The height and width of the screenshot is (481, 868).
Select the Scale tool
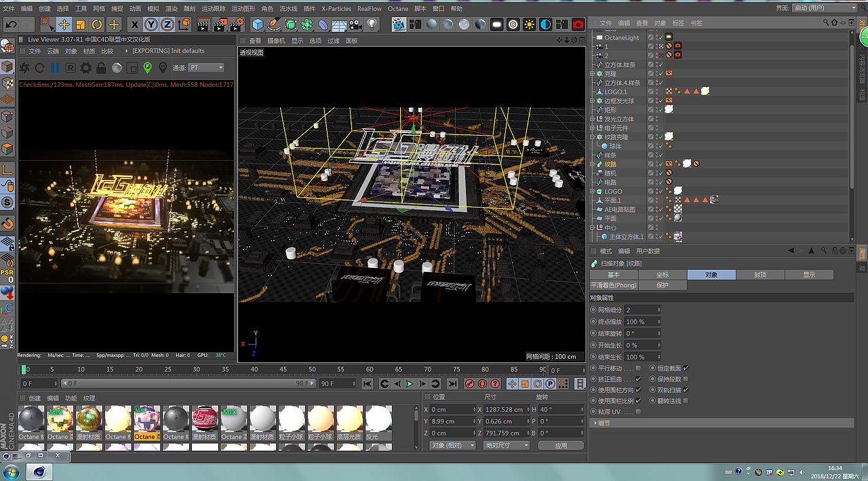[x=81, y=24]
